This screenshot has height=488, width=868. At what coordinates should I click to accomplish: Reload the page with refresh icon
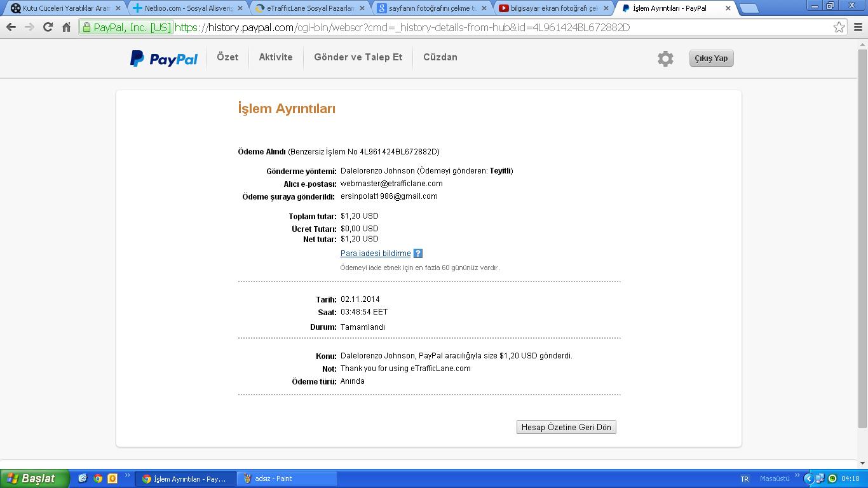point(48,27)
